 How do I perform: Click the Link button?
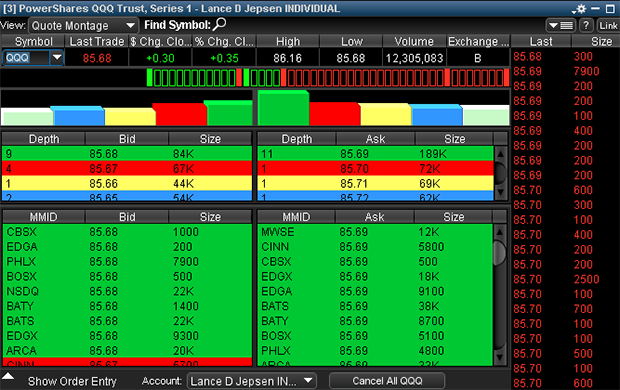tap(608, 26)
